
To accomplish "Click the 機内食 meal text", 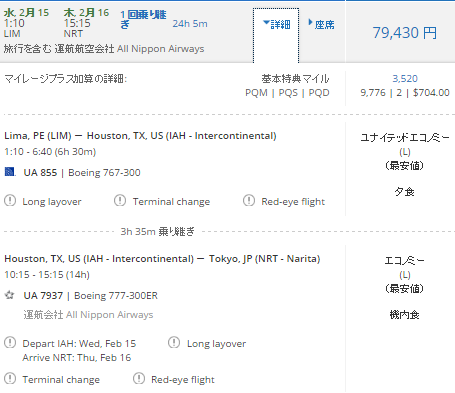I will tap(404, 315).
